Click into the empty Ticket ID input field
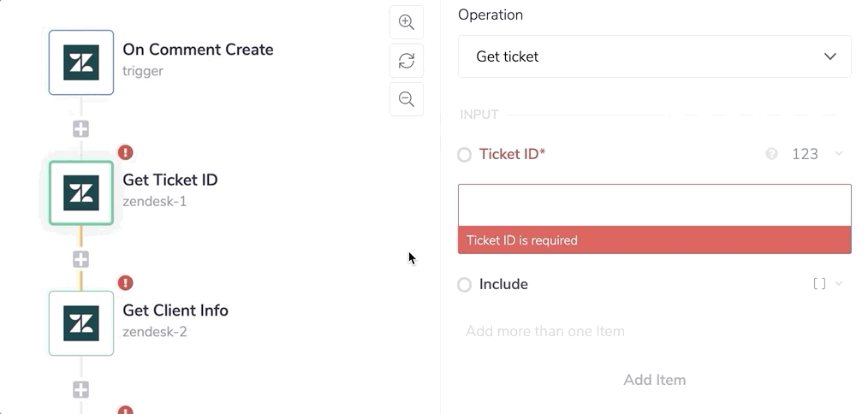The height and width of the screenshot is (414, 868). (x=655, y=205)
